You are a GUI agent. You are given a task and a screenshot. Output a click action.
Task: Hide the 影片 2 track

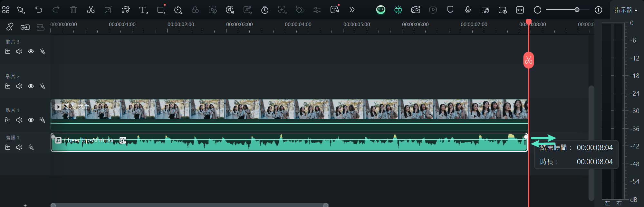[x=31, y=86]
